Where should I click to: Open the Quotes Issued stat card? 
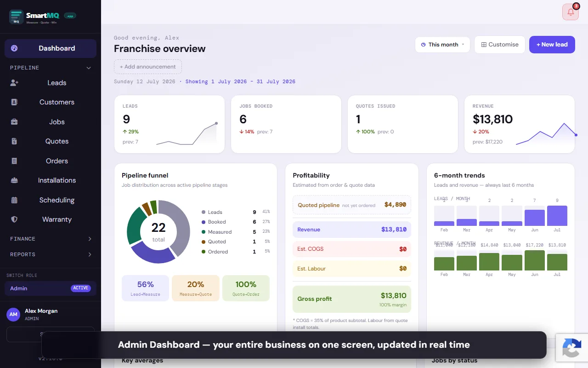pos(403,124)
